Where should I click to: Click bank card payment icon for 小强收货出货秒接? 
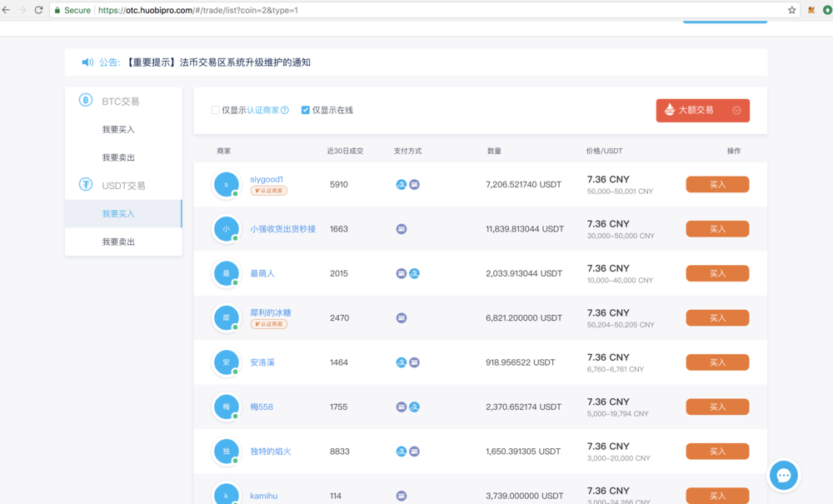pyautogui.click(x=402, y=228)
